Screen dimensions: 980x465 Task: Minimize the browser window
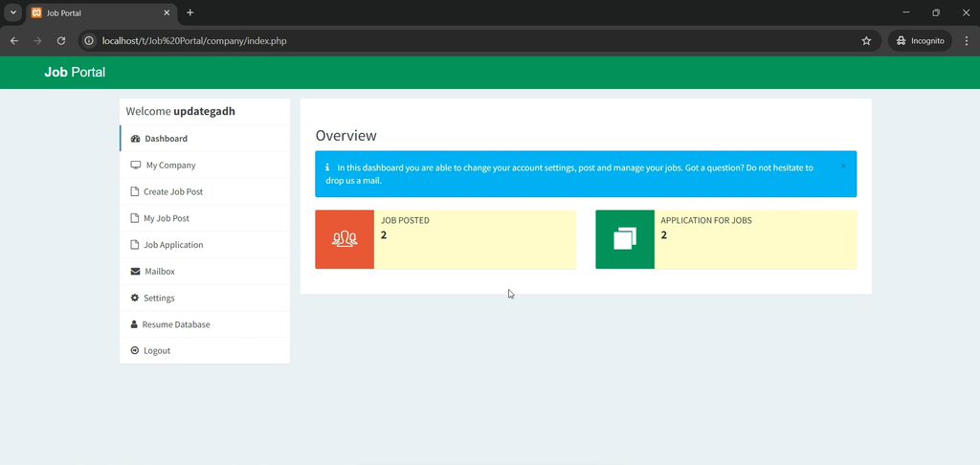click(906, 12)
